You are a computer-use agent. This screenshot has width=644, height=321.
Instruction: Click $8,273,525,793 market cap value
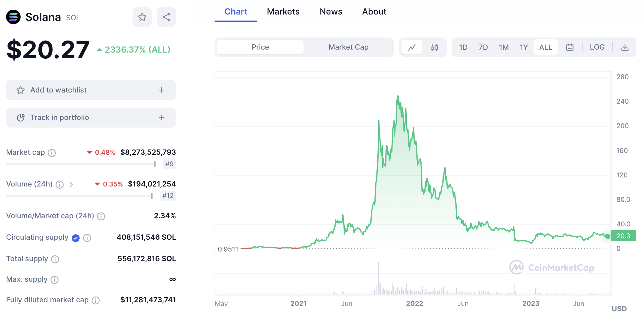(148, 152)
